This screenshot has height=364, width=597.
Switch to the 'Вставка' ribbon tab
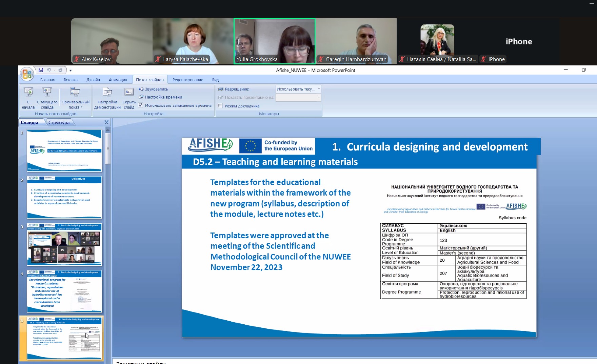(71, 80)
